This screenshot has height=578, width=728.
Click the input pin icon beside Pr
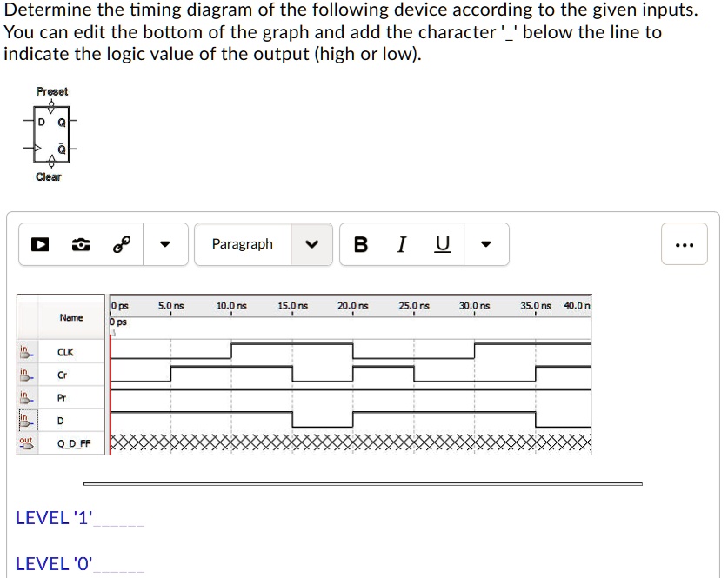[26, 397]
